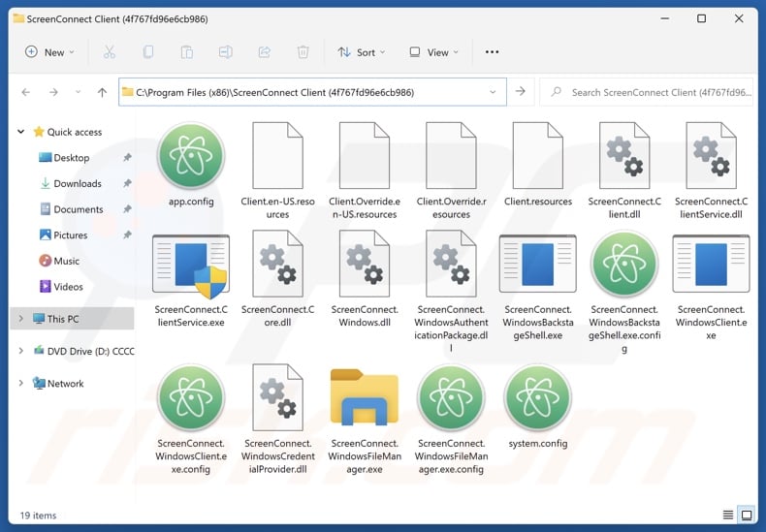Open the See more ellipsis menu
This screenshot has height=532, width=766.
[492, 52]
